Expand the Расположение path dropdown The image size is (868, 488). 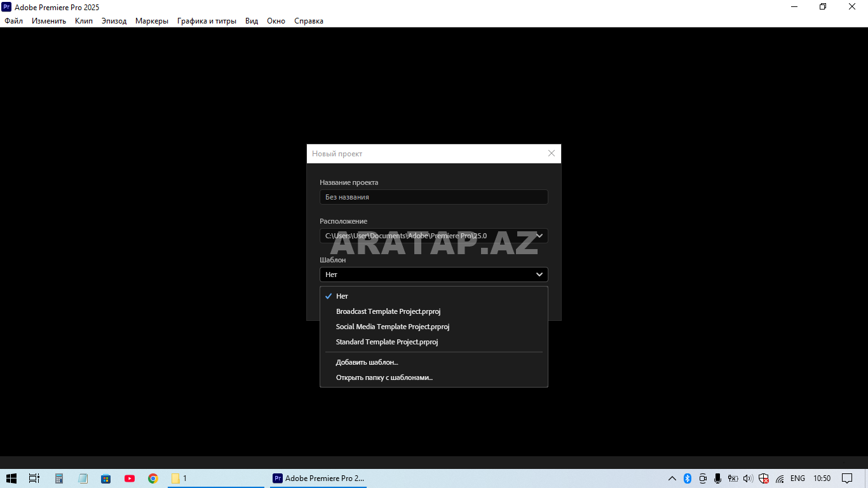pyautogui.click(x=539, y=236)
